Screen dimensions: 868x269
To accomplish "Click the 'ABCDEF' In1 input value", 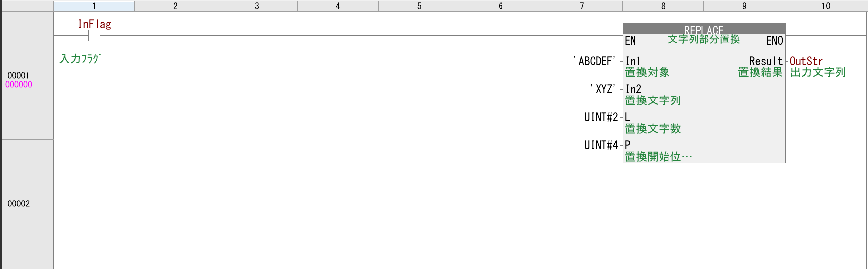I will click(595, 61).
